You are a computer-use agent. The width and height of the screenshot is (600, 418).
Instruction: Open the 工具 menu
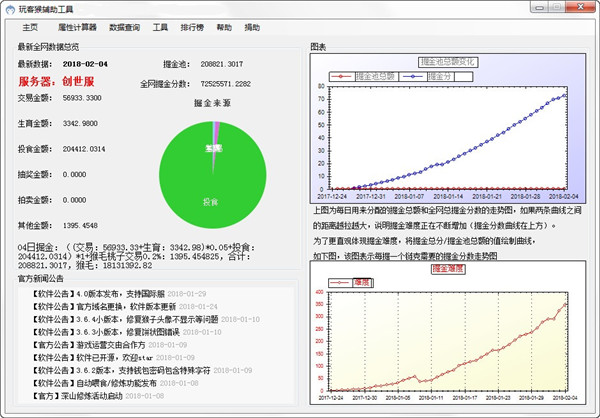[160, 28]
